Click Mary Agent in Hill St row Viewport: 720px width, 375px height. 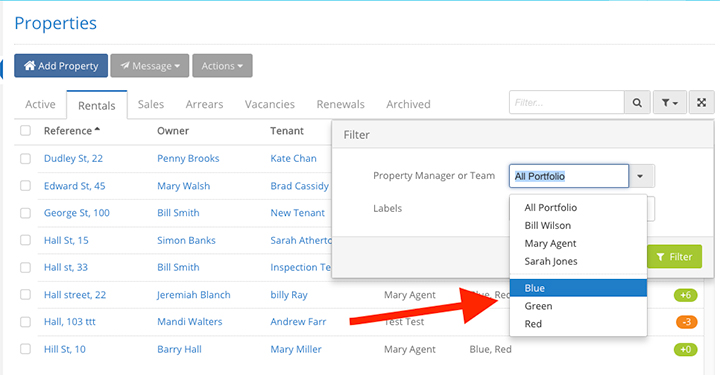coord(410,349)
